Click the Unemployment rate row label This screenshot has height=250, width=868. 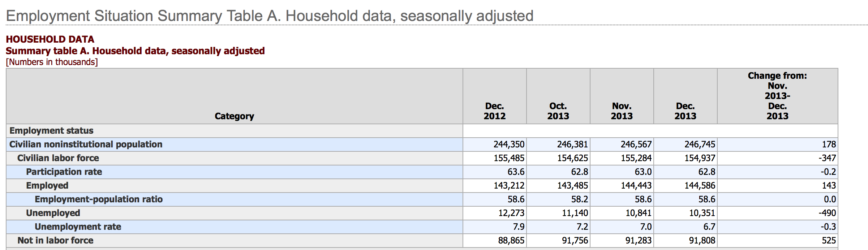[78, 227]
